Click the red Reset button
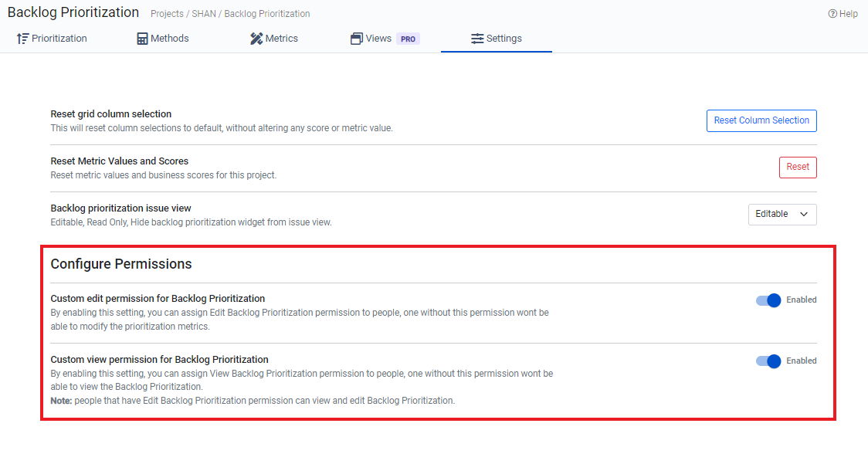This screenshot has width=868, height=464. pyautogui.click(x=798, y=167)
